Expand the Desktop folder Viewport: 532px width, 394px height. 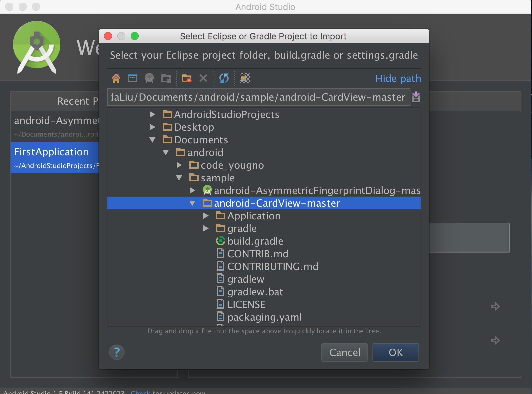tap(153, 127)
